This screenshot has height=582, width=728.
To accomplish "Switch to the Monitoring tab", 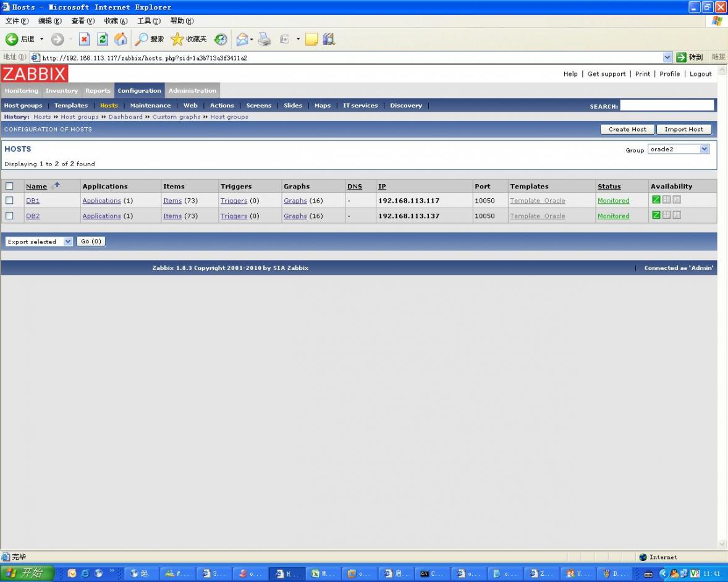I will 22,90.
